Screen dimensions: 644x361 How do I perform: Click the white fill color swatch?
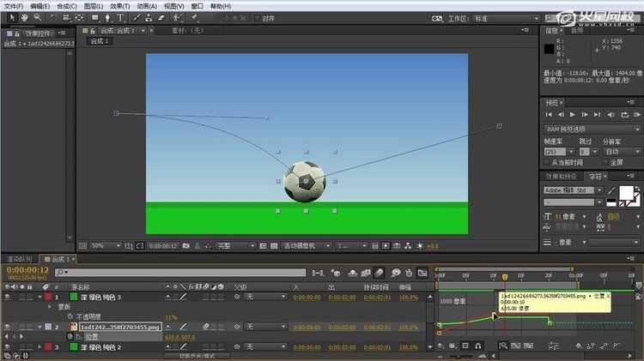click(x=626, y=192)
